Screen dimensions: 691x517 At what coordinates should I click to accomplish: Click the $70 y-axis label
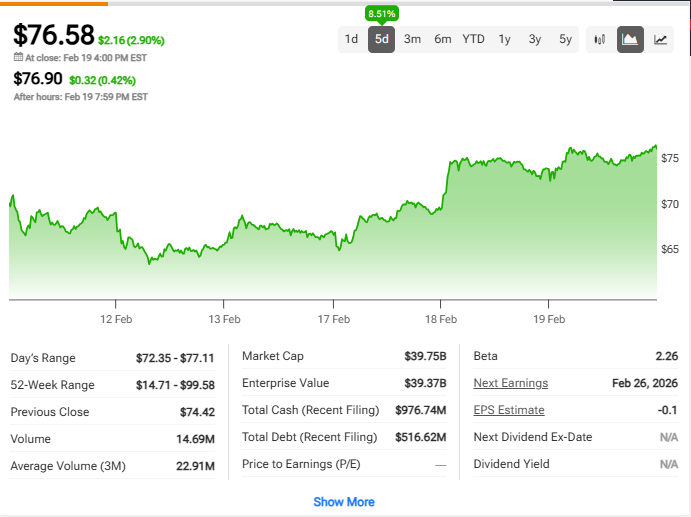point(670,204)
